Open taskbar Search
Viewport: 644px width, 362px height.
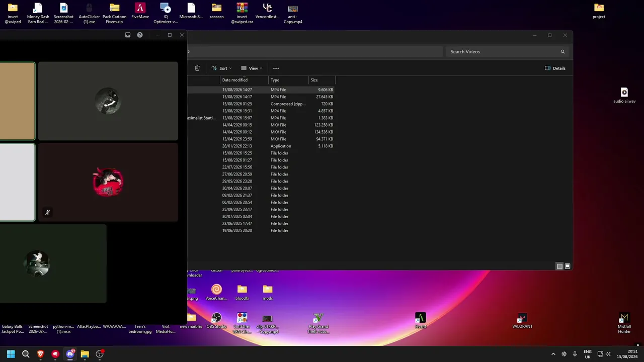[x=26, y=354]
